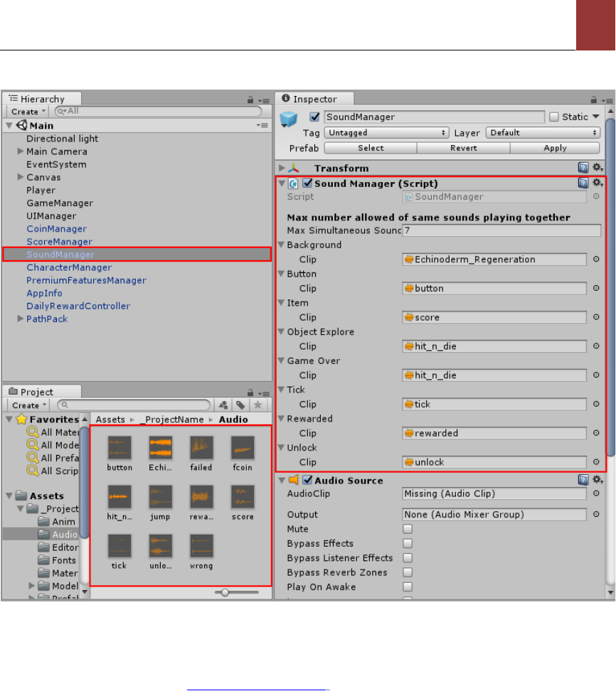Viewport: 616px width, 691px height.
Task: Pick object for Button clip field
Action: click(x=596, y=288)
